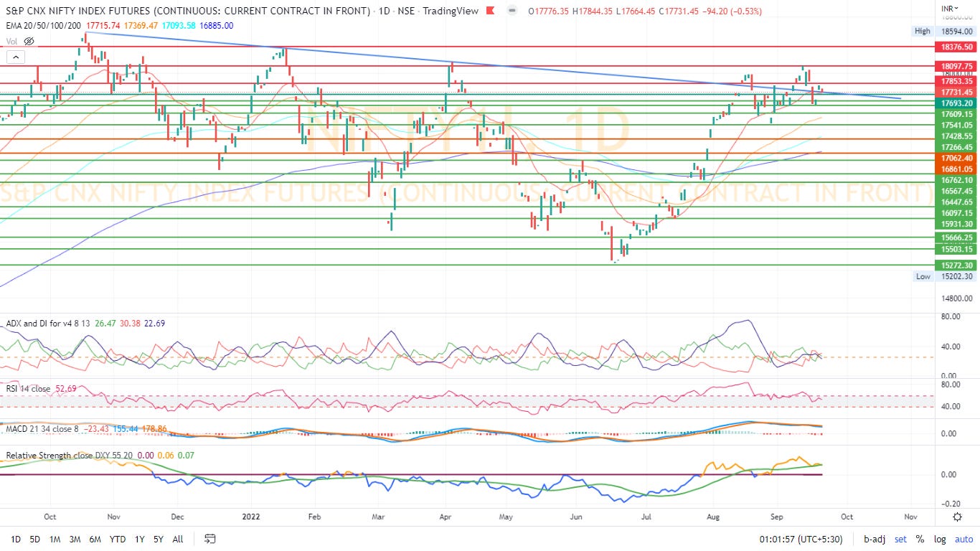
Task: Click the High 18594.00 marker label
Action: [x=943, y=31]
